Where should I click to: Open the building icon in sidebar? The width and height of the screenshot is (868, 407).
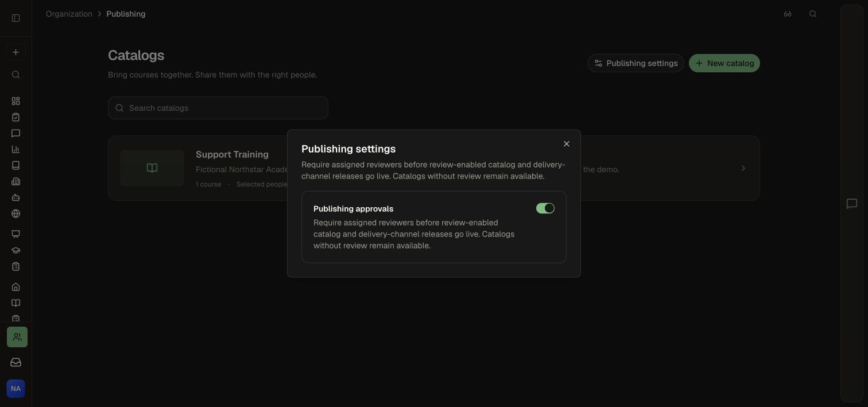pyautogui.click(x=15, y=181)
